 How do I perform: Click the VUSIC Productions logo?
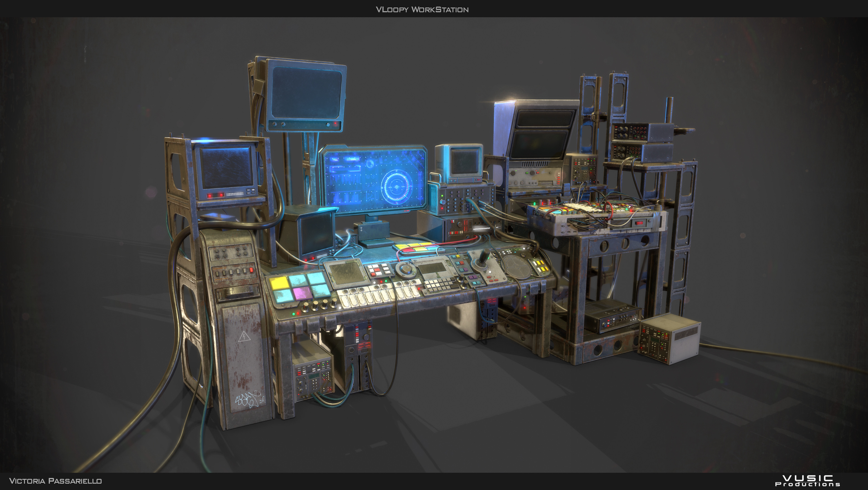(x=807, y=480)
